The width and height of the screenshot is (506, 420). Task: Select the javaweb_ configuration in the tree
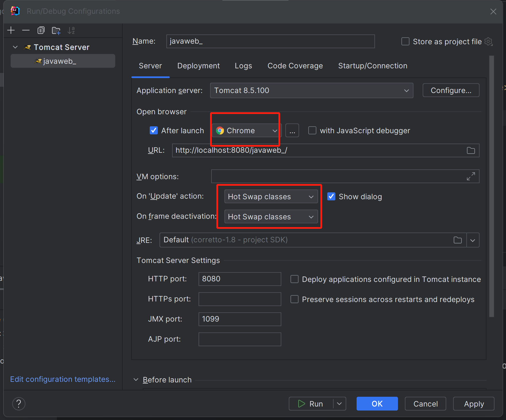(63, 61)
